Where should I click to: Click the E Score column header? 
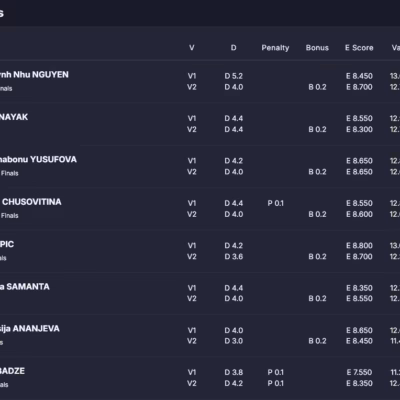coord(359,48)
